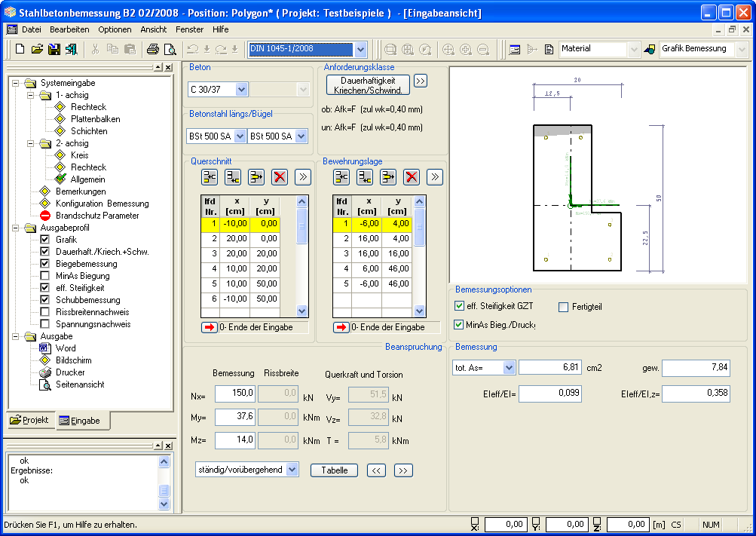Screen dimensions: 756x536
Task: Click the message log panel scrollbar
Action: click(x=164, y=482)
